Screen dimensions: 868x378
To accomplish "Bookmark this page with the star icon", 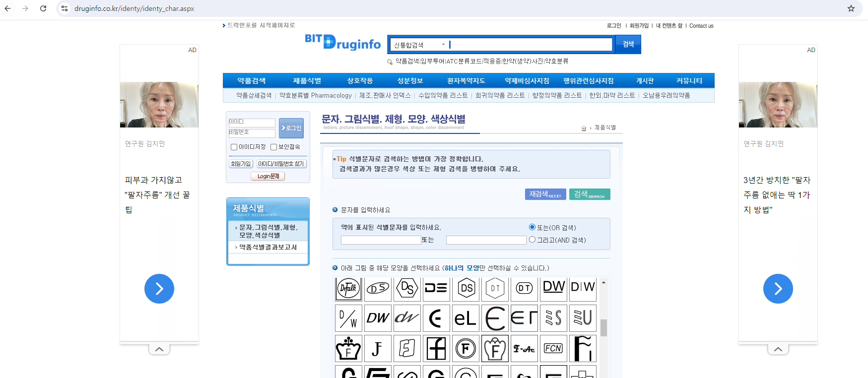I will point(851,8).
